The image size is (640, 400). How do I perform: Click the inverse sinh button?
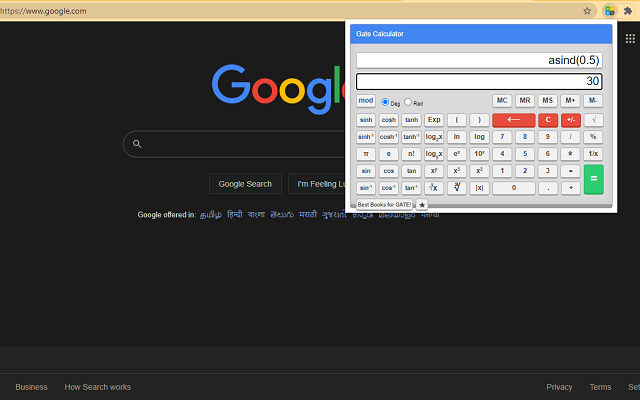point(366,137)
